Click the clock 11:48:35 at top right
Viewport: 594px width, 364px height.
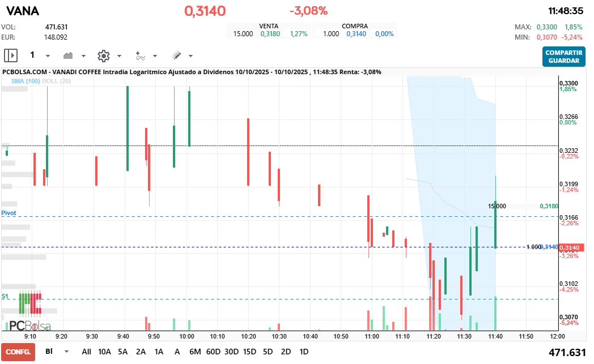566,11
